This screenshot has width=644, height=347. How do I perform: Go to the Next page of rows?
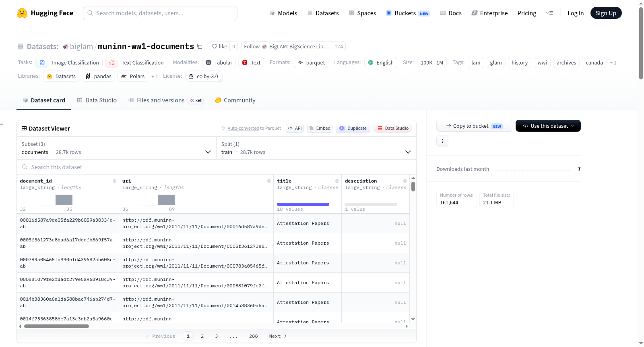278,336
